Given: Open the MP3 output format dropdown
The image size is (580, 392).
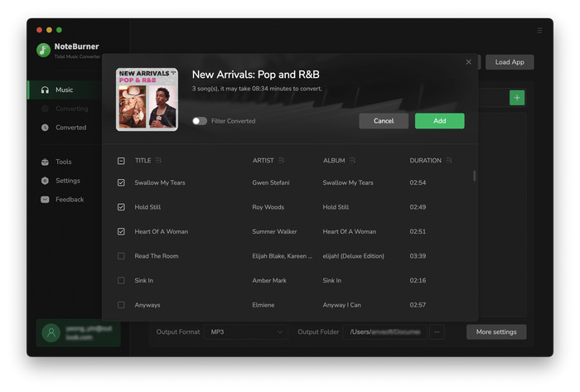Looking at the screenshot, I should [x=246, y=332].
